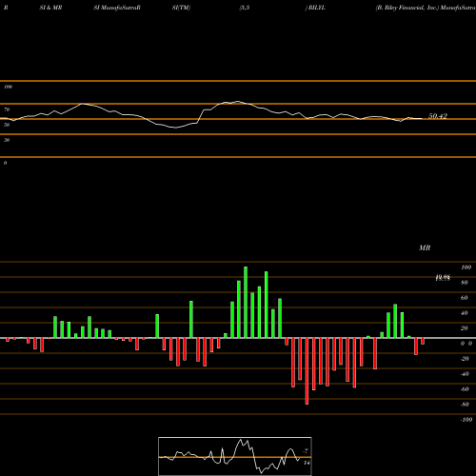Screen dimensions: 476x476
Task: Click the RILYL ticker symbol in header
Action: tap(316, 8)
